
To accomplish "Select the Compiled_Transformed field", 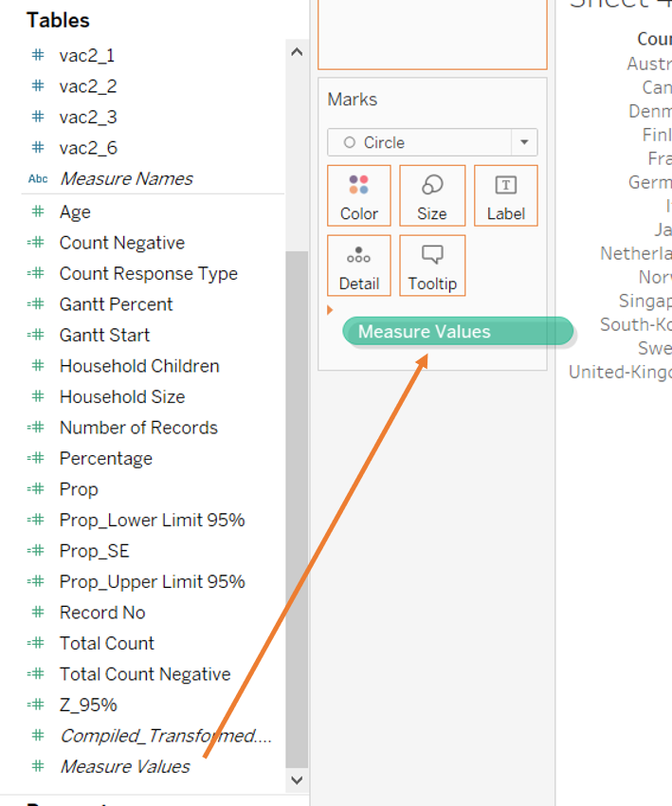I will tap(166, 736).
